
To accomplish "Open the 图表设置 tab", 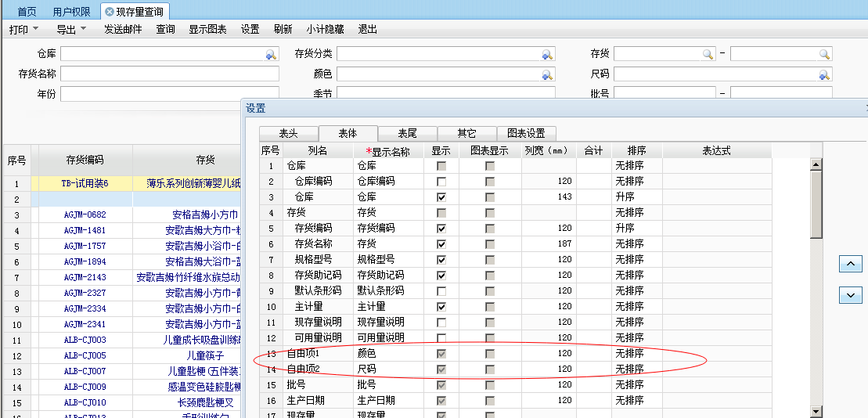I will (526, 134).
